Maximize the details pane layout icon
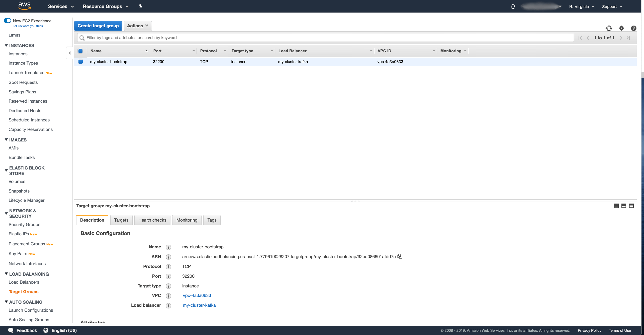Image resolution: width=644 pixels, height=335 pixels. 631,206
